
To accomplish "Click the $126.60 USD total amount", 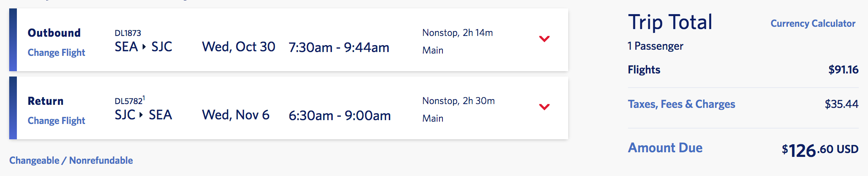I will coord(820,150).
